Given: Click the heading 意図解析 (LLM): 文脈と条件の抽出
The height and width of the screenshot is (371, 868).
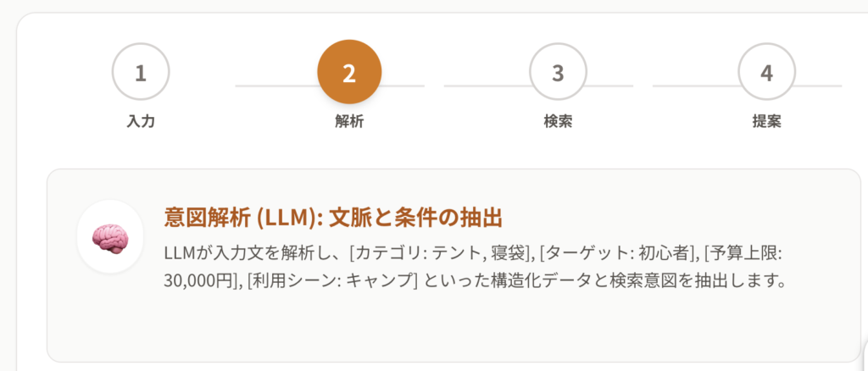Looking at the screenshot, I should pyautogui.click(x=333, y=218).
